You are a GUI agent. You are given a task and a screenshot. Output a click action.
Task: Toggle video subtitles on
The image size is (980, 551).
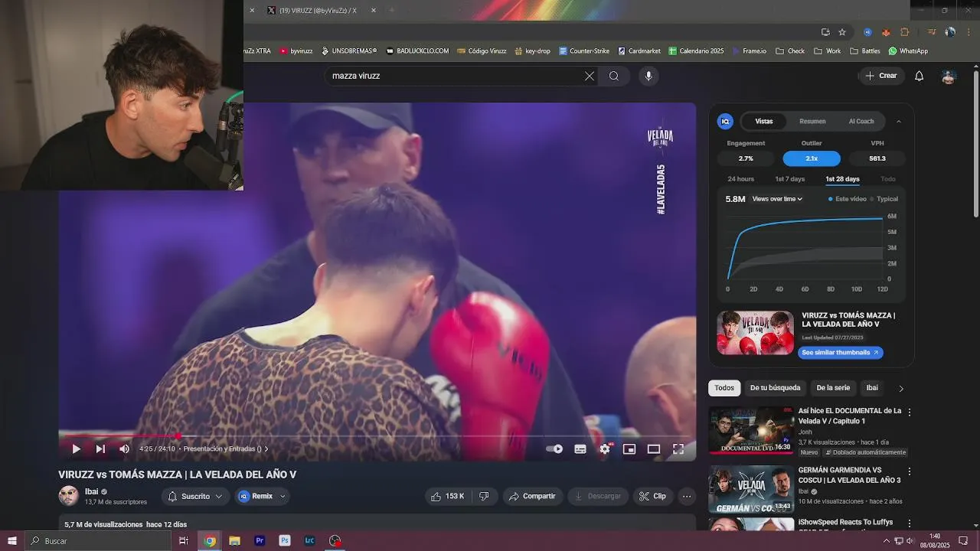(x=580, y=449)
